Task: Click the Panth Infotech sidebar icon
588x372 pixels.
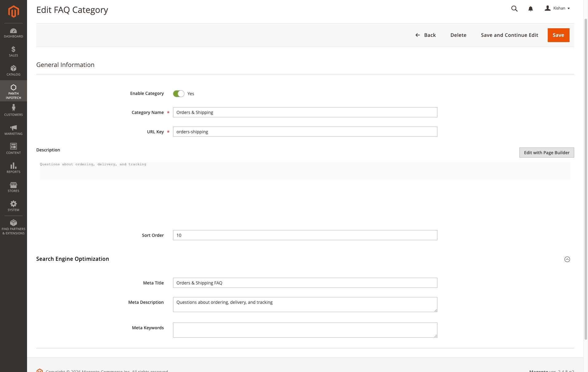Action: point(13,88)
